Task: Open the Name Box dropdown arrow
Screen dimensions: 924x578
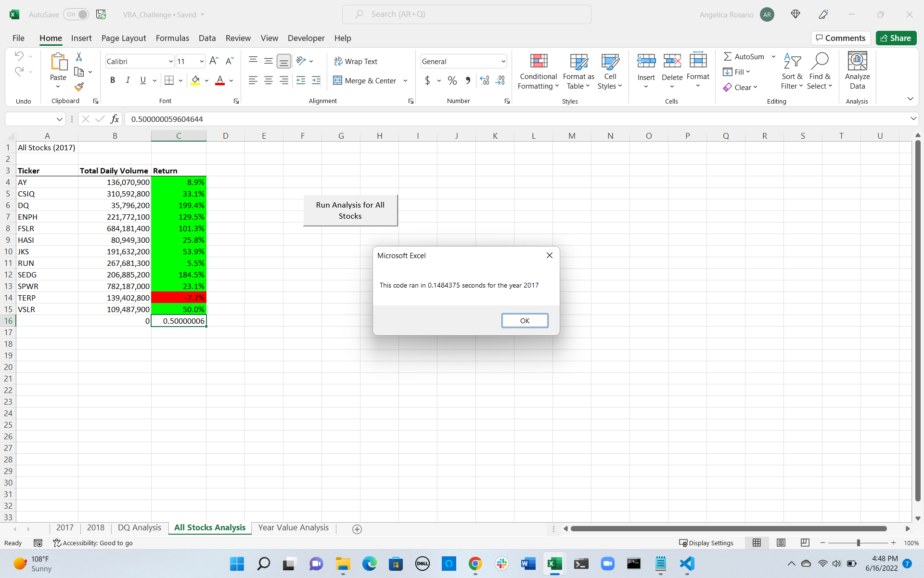Action: (59, 119)
